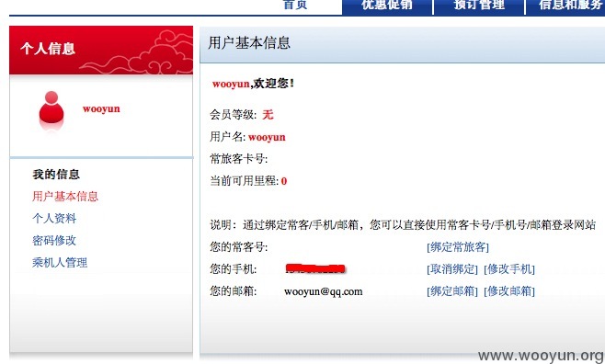Viewport: 605px width, 364px height.
Task: Select 用户基本信息 in the sidebar
Action: [x=65, y=197]
